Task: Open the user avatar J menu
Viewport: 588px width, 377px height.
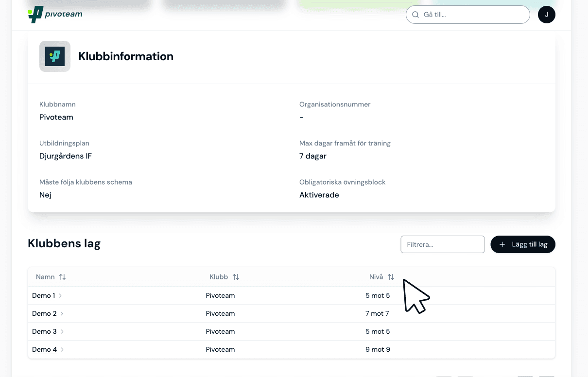Action: pos(547,15)
